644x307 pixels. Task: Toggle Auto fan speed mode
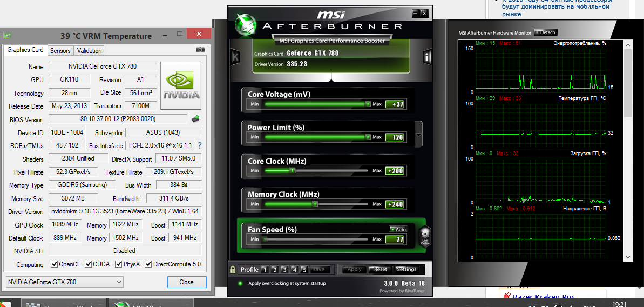397,229
